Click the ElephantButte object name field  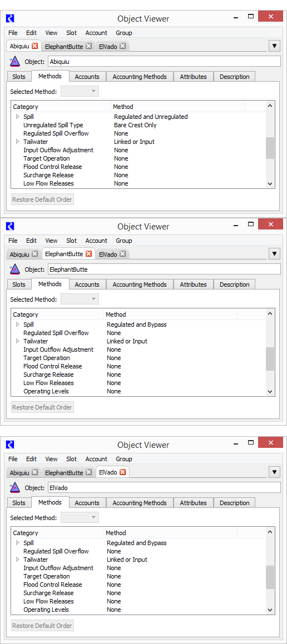(x=165, y=269)
